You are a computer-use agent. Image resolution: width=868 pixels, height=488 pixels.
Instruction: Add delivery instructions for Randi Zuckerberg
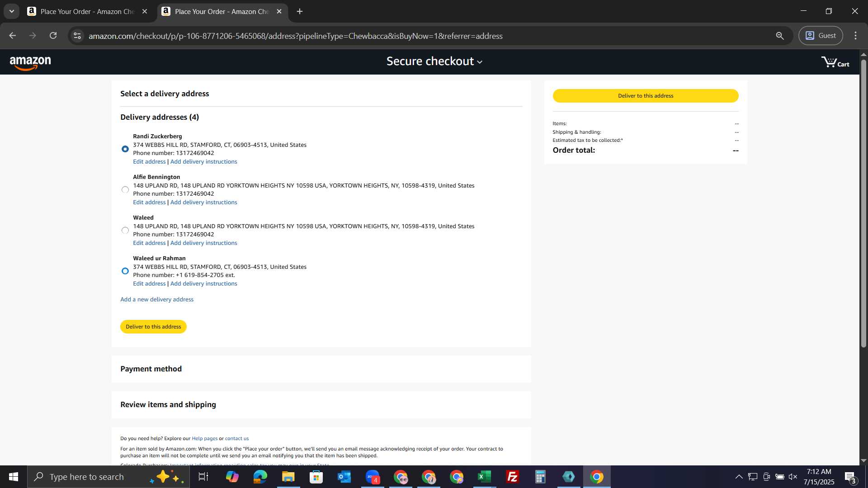click(x=203, y=162)
